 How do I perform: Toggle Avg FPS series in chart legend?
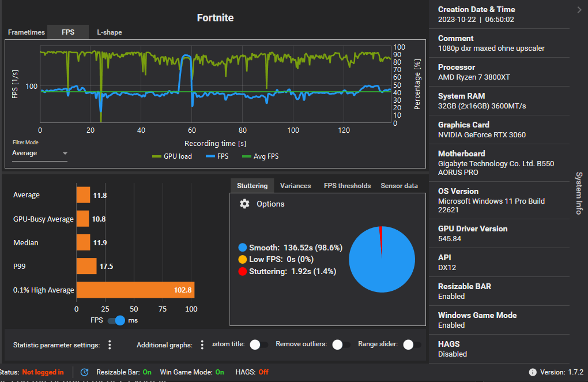click(x=261, y=156)
